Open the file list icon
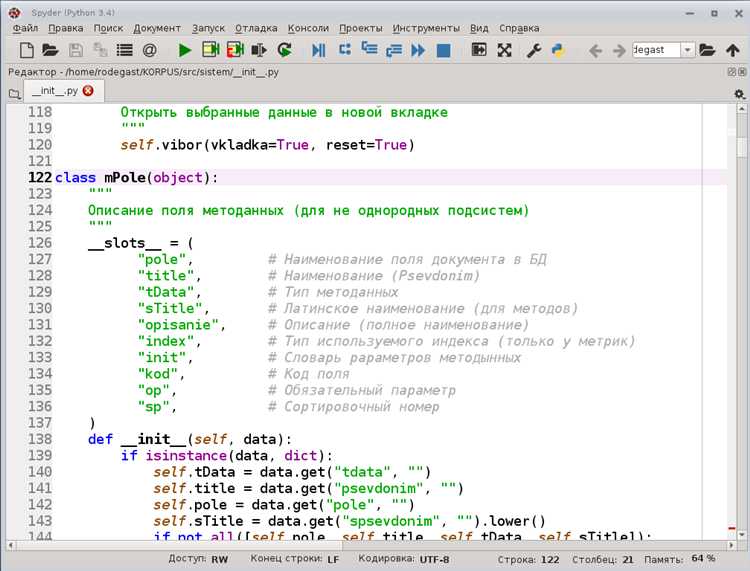 124,50
